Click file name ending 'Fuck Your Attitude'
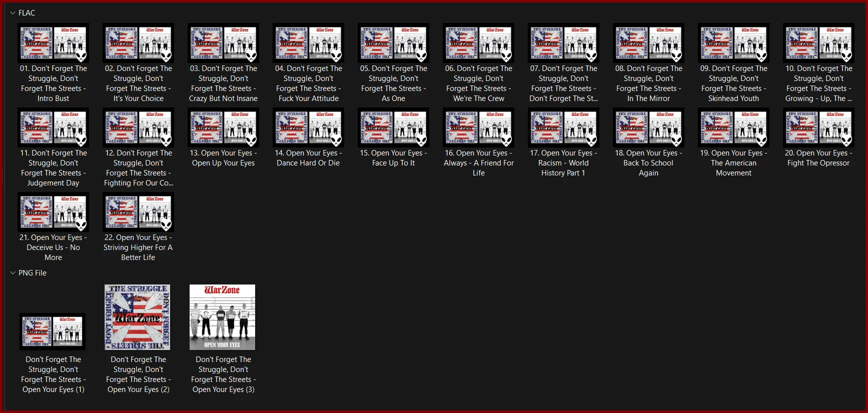 tap(309, 83)
